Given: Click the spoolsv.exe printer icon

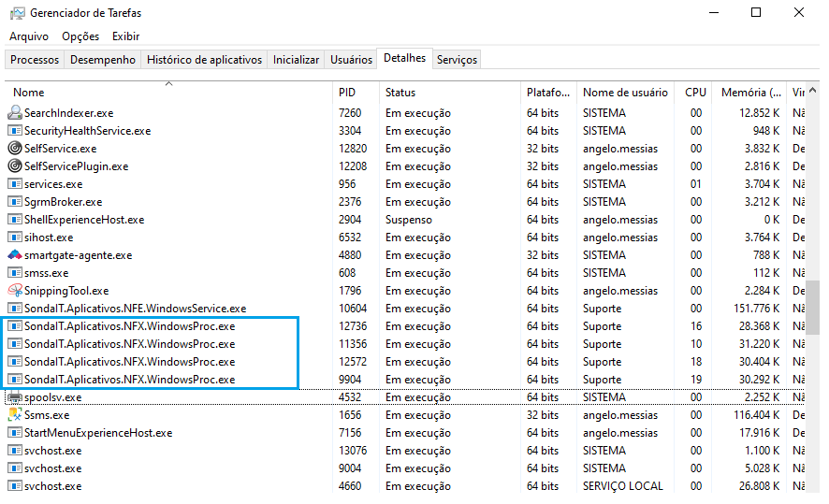Looking at the screenshot, I should click(x=15, y=397).
